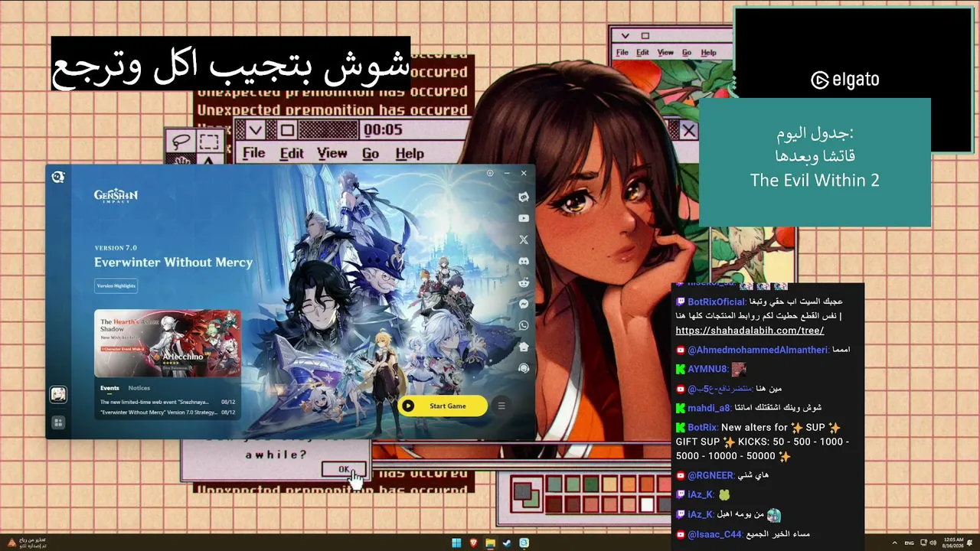Open the Discord icon in the launcher sidebar
The height and width of the screenshot is (551, 980).
pyautogui.click(x=524, y=261)
